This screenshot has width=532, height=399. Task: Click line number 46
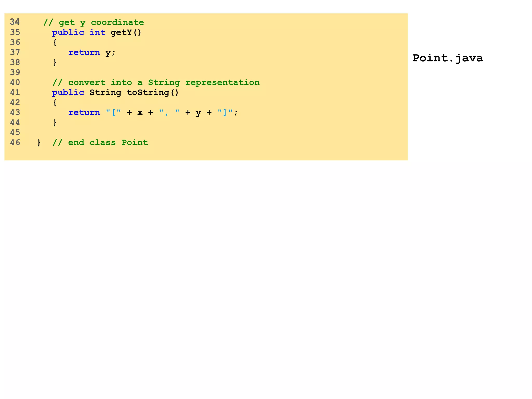(15, 142)
